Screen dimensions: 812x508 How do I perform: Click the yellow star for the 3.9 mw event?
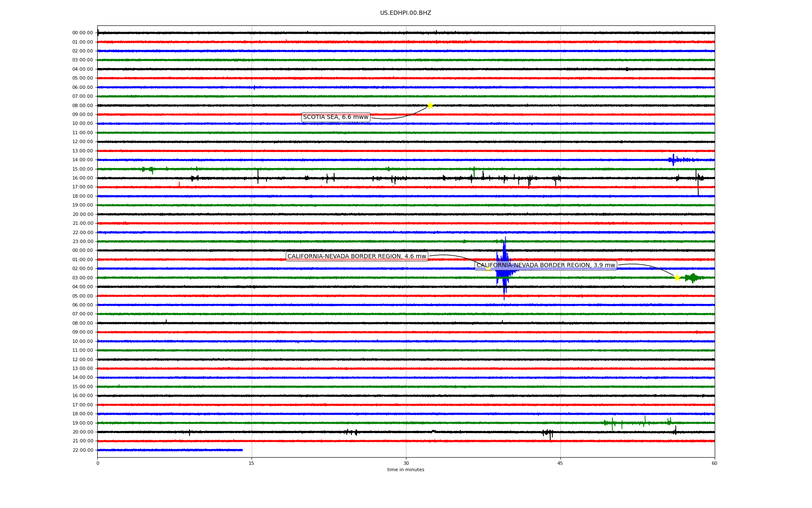click(677, 278)
